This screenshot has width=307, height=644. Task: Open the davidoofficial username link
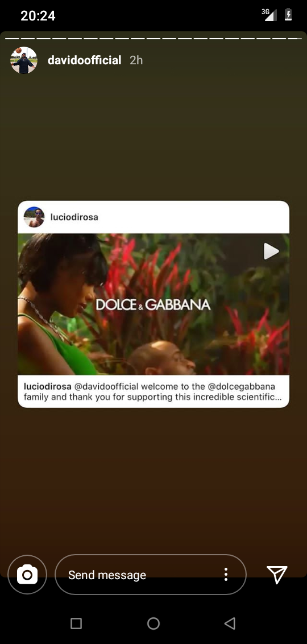(85, 60)
